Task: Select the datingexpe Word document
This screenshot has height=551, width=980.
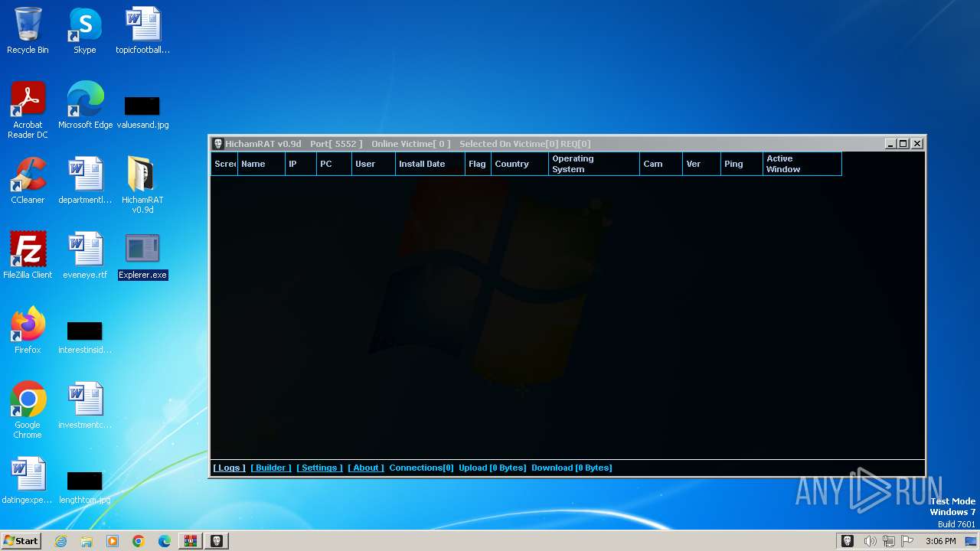Action: pyautogui.click(x=28, y=480)
